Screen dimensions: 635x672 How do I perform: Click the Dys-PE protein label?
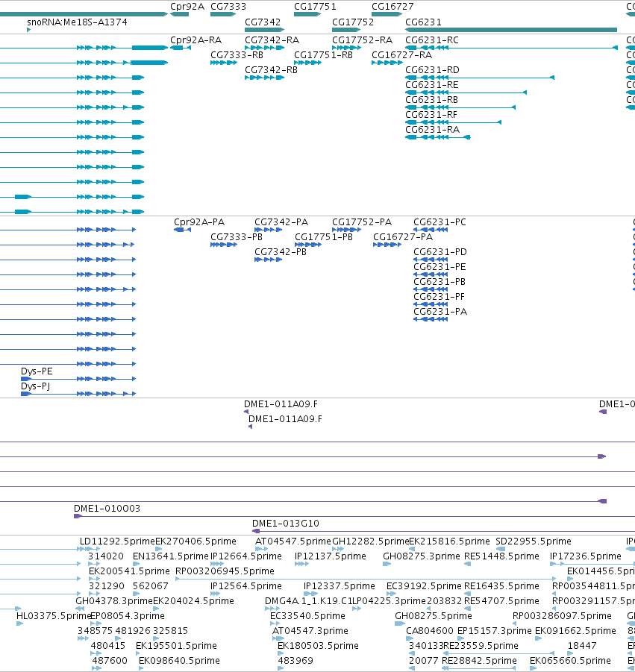(x=37, y=371)
